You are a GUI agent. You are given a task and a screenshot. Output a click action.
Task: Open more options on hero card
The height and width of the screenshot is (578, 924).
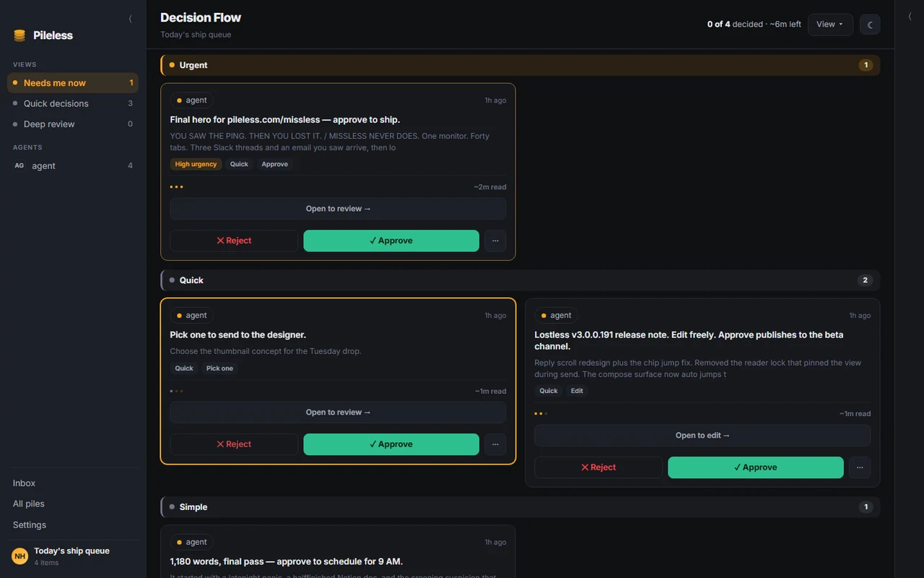pyautogui.click(x=495, y=241)
